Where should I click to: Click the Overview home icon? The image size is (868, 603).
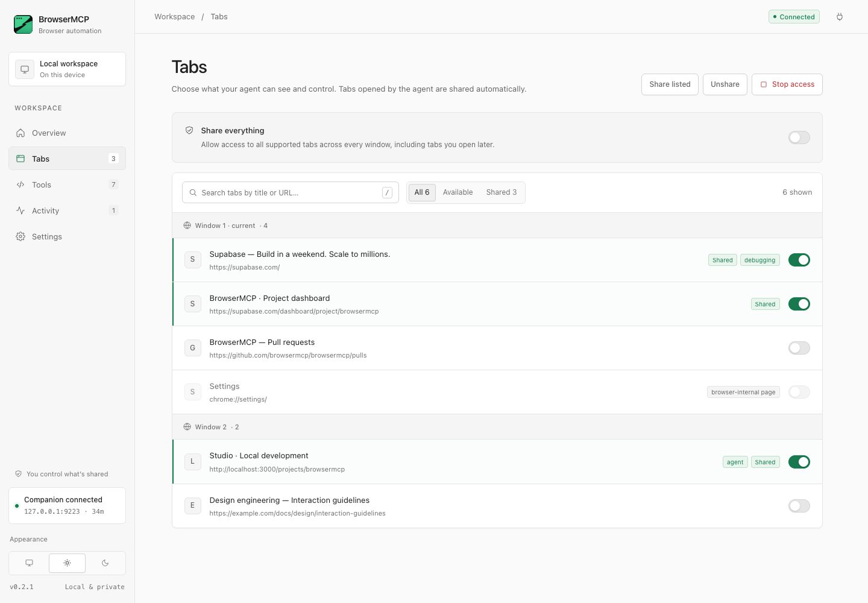pos(20,133)
